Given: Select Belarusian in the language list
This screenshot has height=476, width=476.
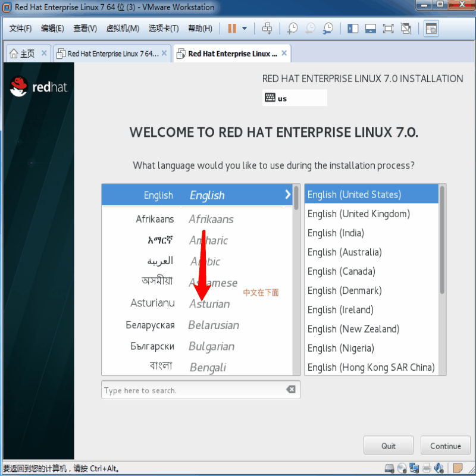Looking at the screenshot, I should pos(197,325).
